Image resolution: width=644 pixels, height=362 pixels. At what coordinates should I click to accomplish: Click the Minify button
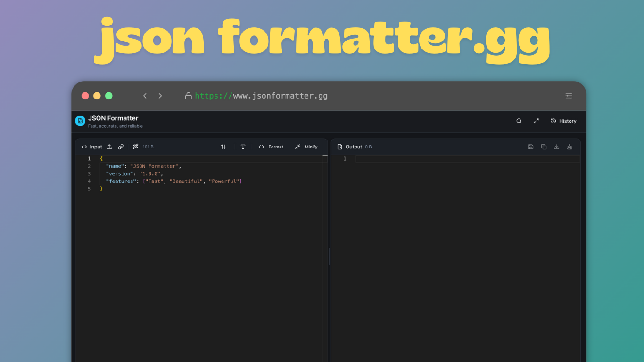pyautogui.click(x=306, y=147)
